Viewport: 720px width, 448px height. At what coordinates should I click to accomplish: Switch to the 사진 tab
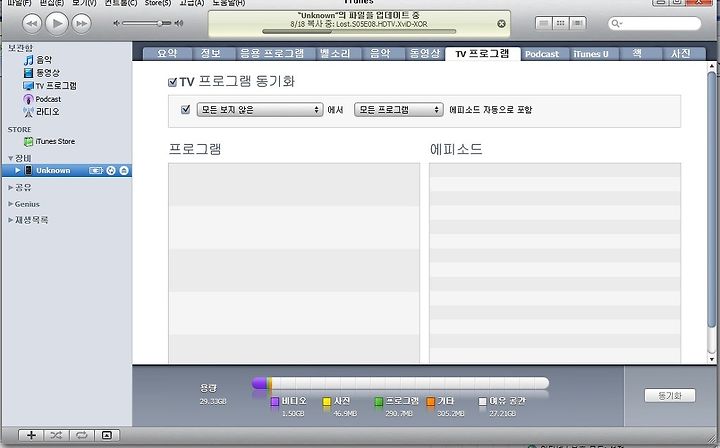[x=681, y=54]
